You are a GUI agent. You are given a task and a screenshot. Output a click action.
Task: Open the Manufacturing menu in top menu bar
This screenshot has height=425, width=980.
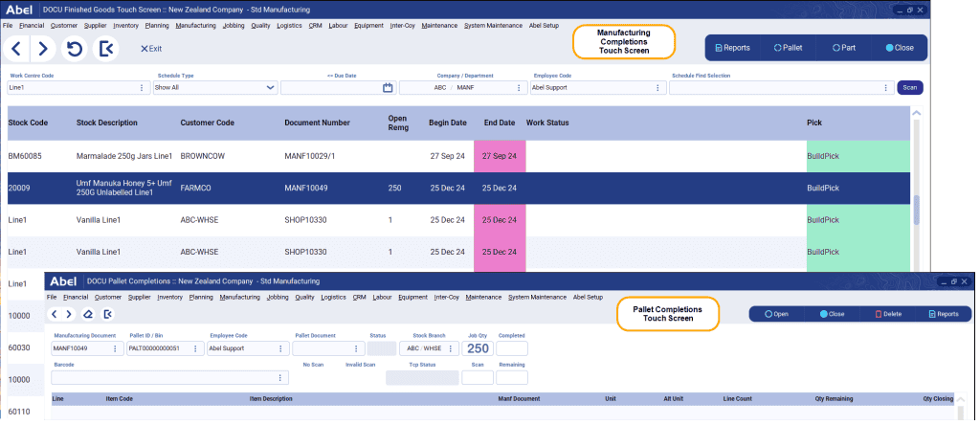point(195,24)
